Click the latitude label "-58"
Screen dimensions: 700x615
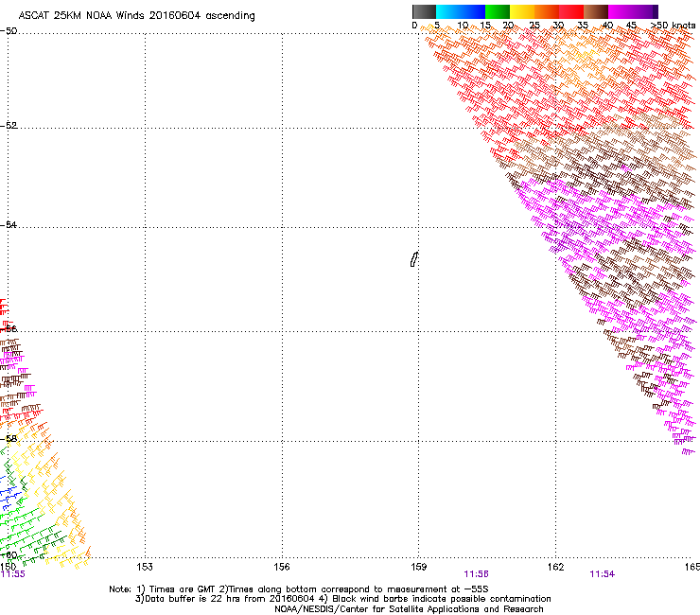tap(9, 439)
